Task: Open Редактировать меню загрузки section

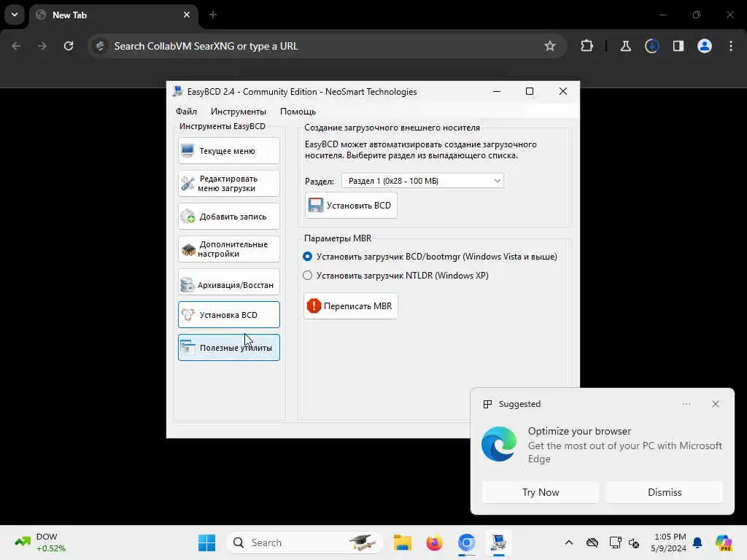Action: tap(228, 183)
